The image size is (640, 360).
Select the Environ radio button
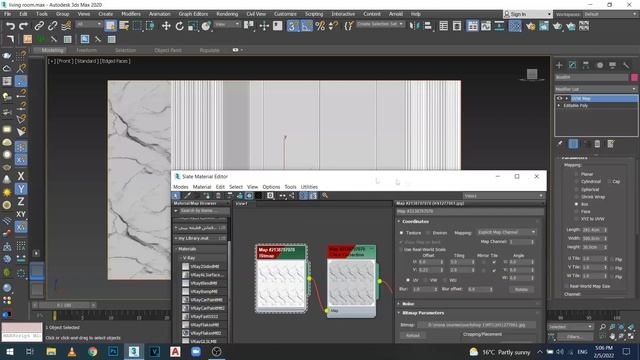coord(428,233)
